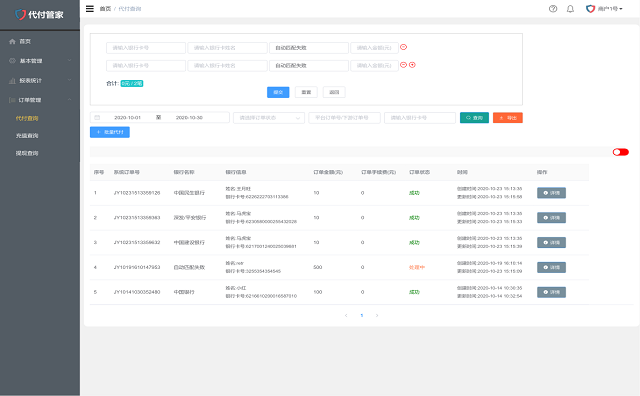Click second row 自动匹配失败 bank field
640x396 pixels.
click(x=309, y=66)
